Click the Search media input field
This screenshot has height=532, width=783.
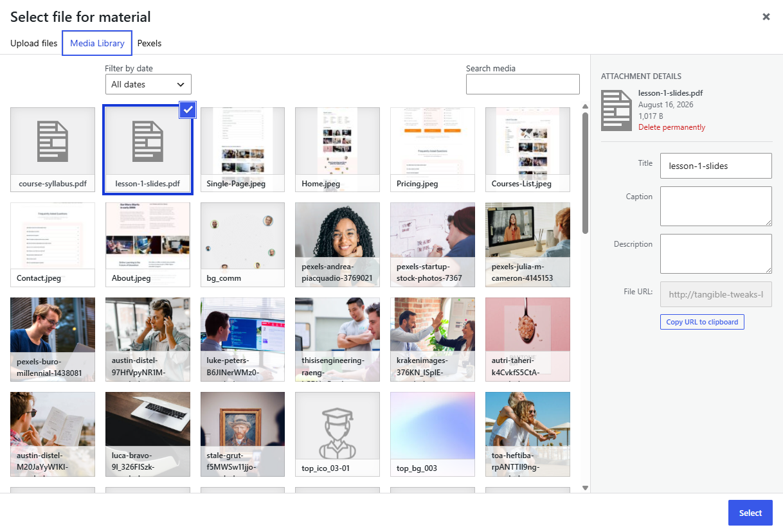click(523, 84)
